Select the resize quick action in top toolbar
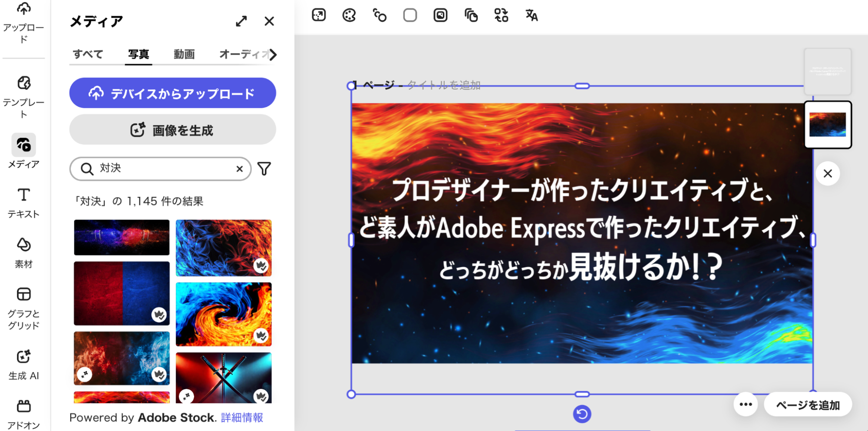The height and width of the screenshot is (431, 868). (319, 16)
